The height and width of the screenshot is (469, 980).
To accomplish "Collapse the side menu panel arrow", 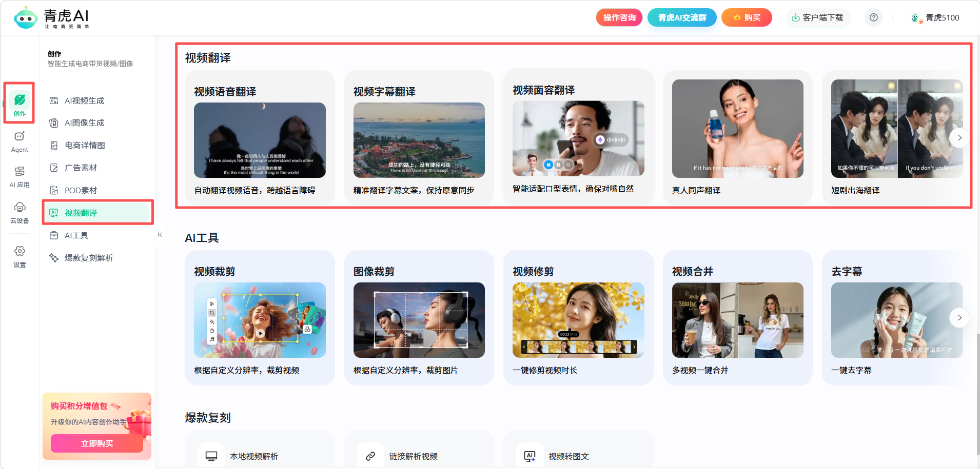I will point(160,235).
